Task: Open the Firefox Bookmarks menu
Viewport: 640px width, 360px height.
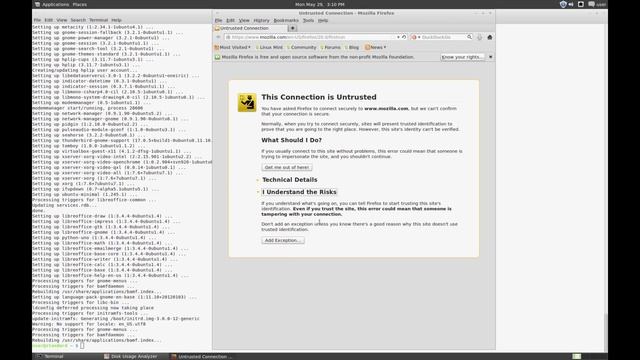Action: click(286, 20)
